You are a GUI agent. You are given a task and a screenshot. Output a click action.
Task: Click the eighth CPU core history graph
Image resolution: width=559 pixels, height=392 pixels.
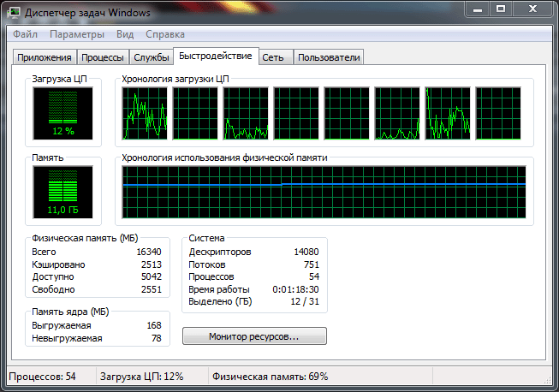pos(498,114)
